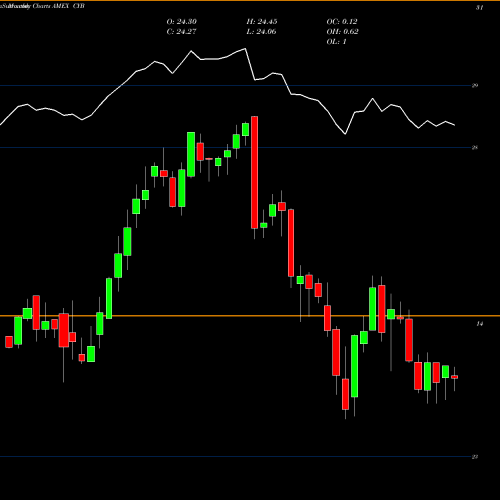
Task: Click the first red candle at the chart's left edge
Action: pos(9,342)
